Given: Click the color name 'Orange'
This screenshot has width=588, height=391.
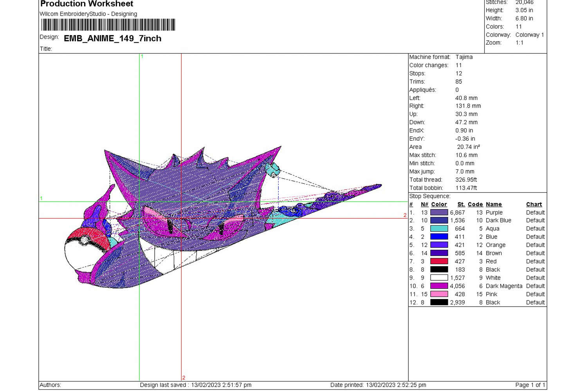Looking at the screenshot, I should (496, 245).
